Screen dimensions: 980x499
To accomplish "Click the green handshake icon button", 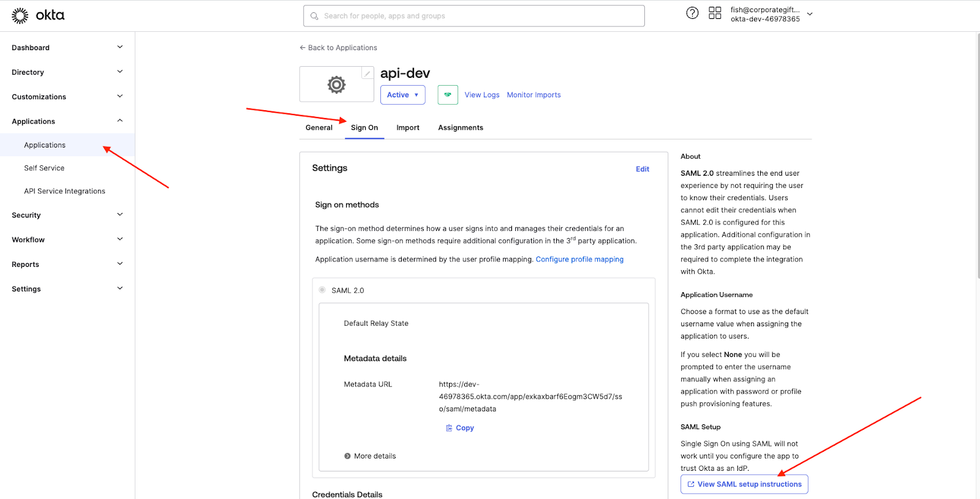I will pyautogui.click(x=448, y=95).
